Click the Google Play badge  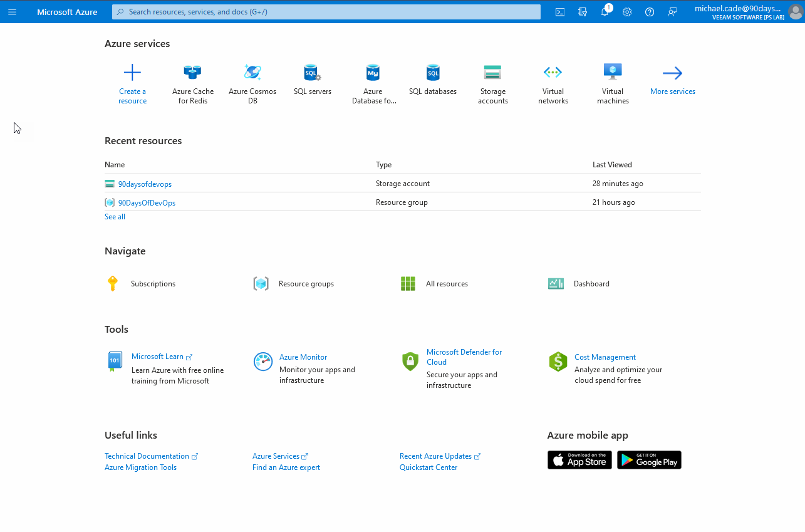(649, 459)
